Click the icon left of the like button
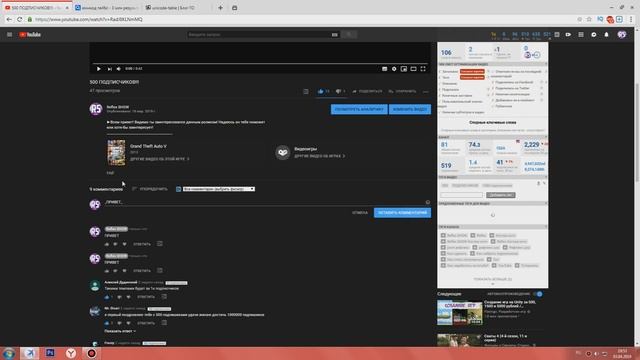This screenshot has height=360, width=640. pyautogui.click(x=306, y=91)
